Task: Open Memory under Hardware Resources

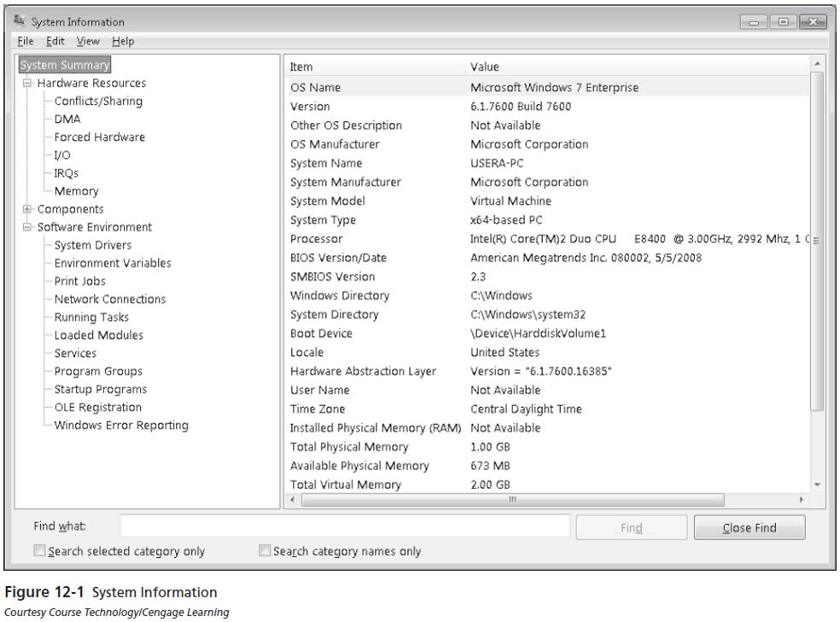Action: tap(77, 191)
